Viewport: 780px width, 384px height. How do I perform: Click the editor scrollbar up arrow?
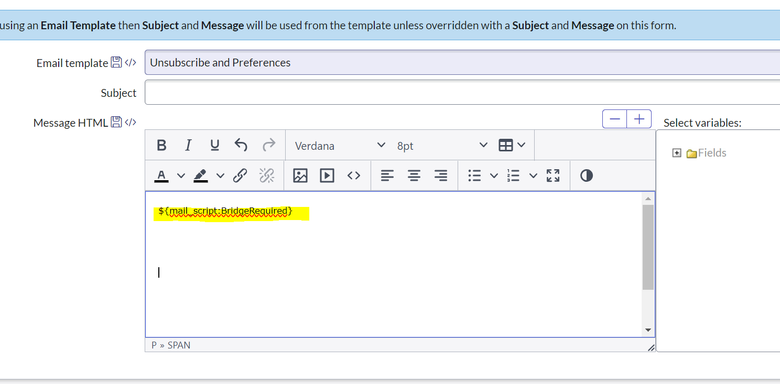point(648,198)
